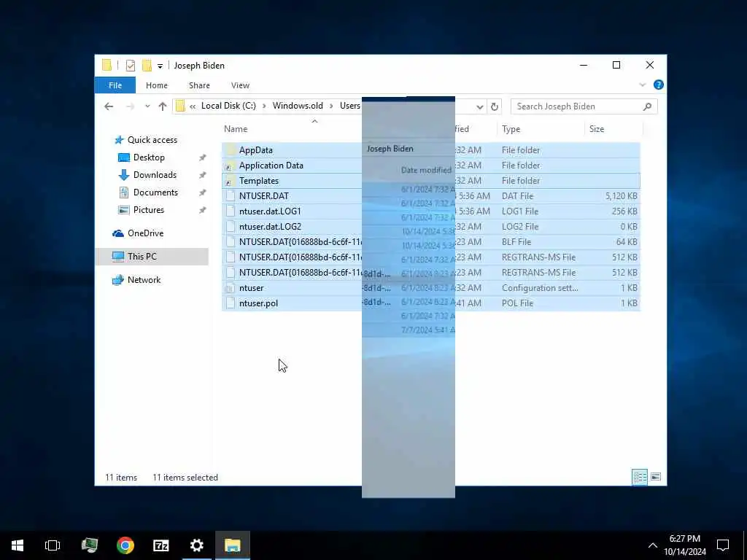Open Documents in navigation pane
The height and width of the screenshot is (560, 747).
click(155, 192)
